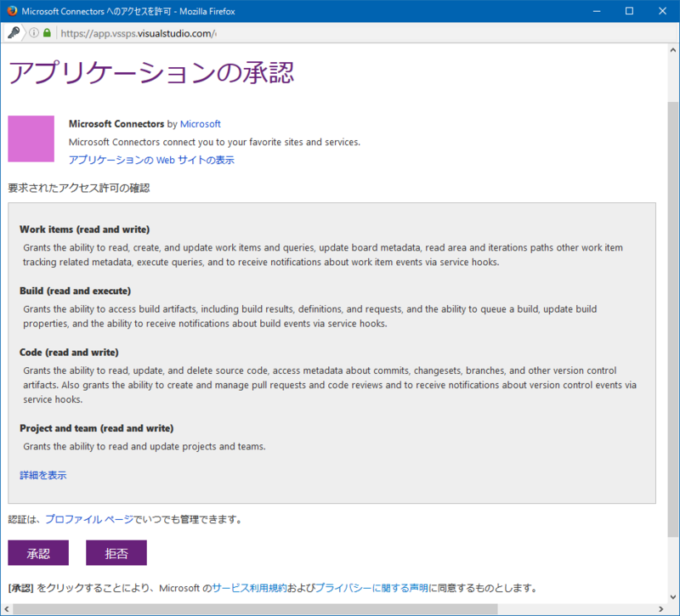680x616 pixels.
Task: Click the vertical scrollbar down arrow
Action: [x=673, y=597]
